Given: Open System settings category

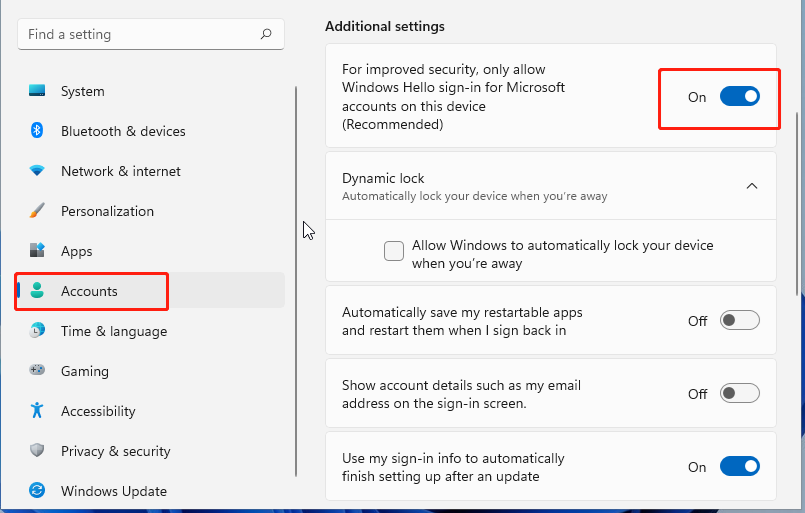Looking at the screenshot, I should click(151, 91).
